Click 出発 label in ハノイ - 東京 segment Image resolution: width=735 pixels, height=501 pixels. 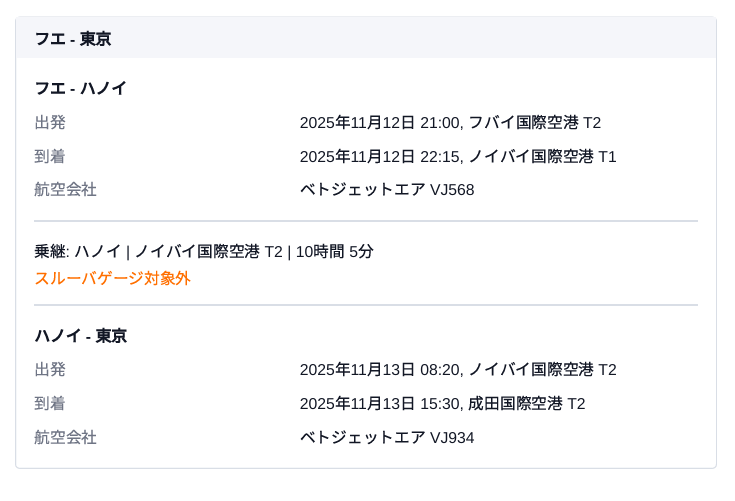tap(50, 370)
